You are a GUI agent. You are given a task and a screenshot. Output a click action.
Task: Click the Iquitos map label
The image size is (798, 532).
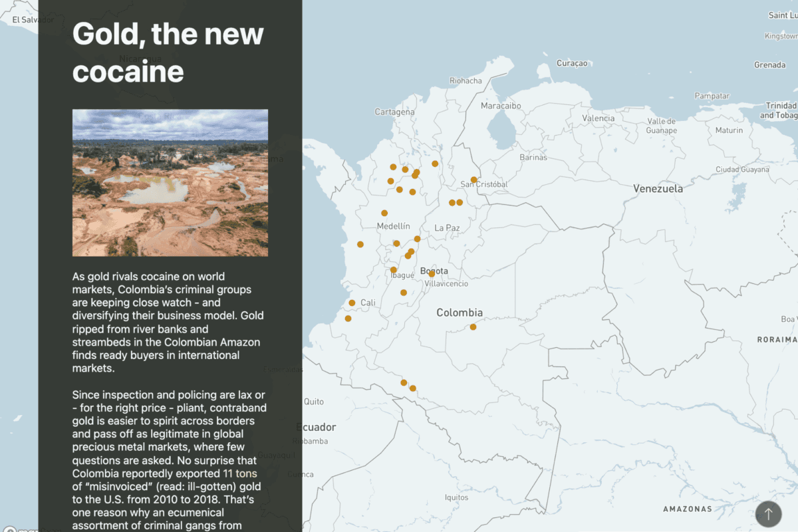[457, 497]
